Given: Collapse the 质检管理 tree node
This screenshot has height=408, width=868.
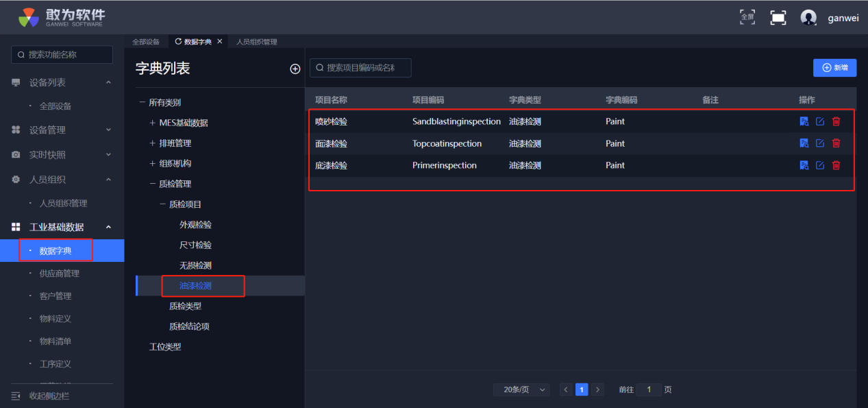Looking at the screenshot, I should (x=152, y=184).
